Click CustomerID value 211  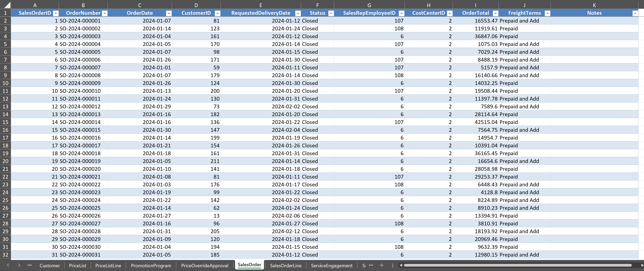point(196,161)
